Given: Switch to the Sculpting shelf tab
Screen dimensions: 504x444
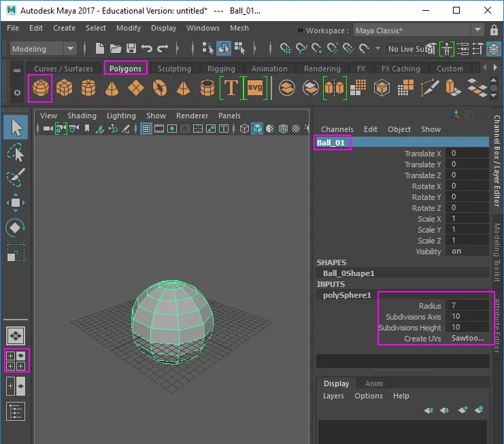Looking at the screenshot, I should 174,69.
